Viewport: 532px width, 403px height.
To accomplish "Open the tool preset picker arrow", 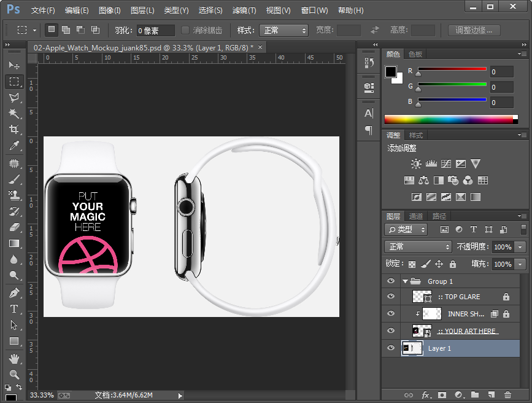I will click(x=34, y=30).
